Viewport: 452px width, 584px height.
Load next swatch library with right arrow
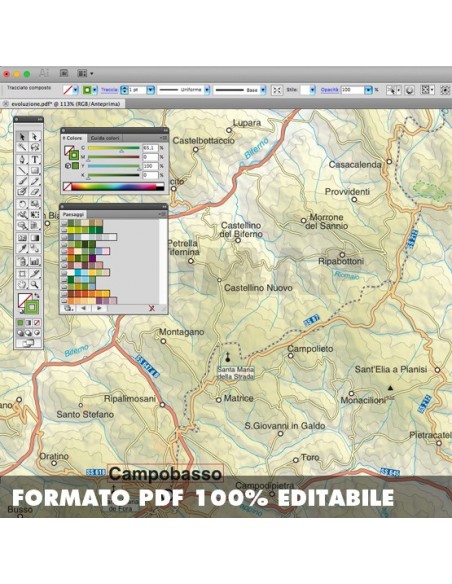click(99, 308)
